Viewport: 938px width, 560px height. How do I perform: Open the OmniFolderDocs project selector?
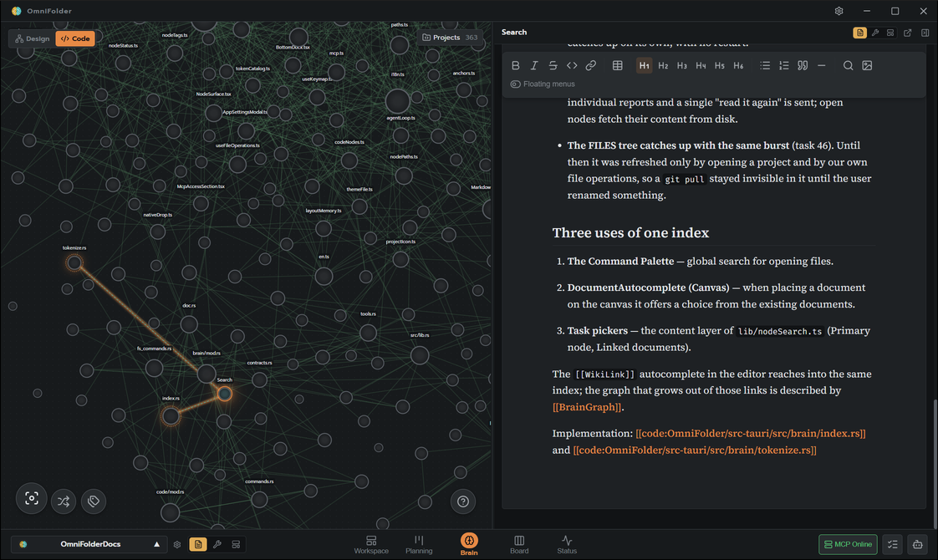88,544
